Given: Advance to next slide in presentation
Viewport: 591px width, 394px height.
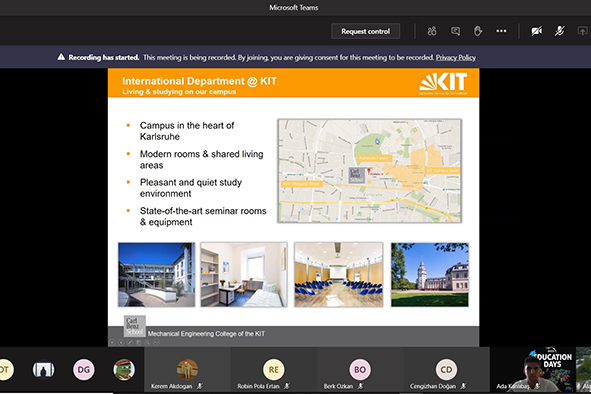Looking at the screenshot, I should click(x=121, y=342).
